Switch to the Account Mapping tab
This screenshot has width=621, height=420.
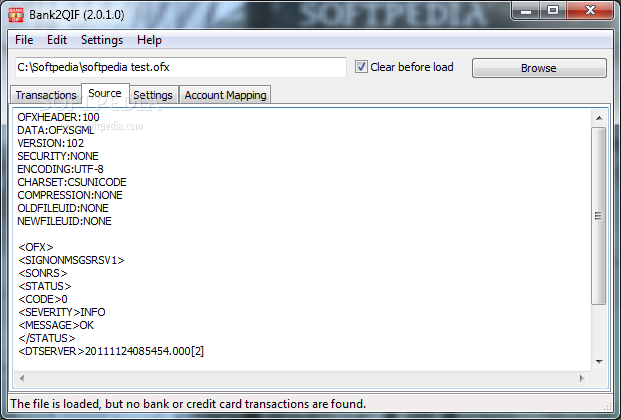pyautogui.click(x=225, y=95)
